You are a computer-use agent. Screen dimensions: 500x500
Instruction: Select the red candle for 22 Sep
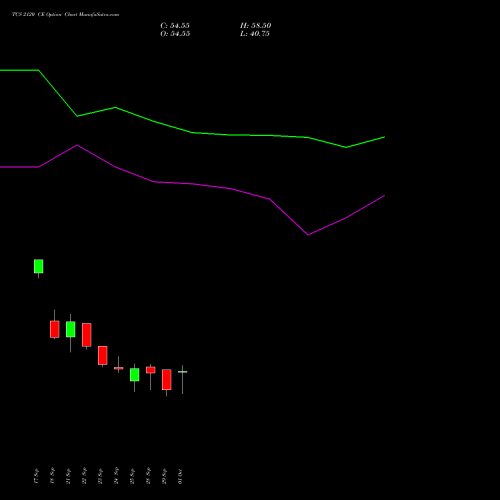(87, 335)
